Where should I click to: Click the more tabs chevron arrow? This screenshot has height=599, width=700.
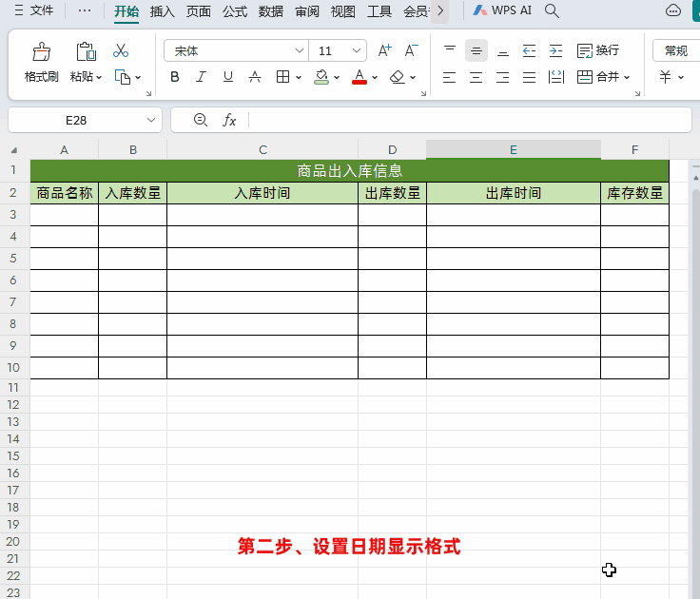[440, 10]
